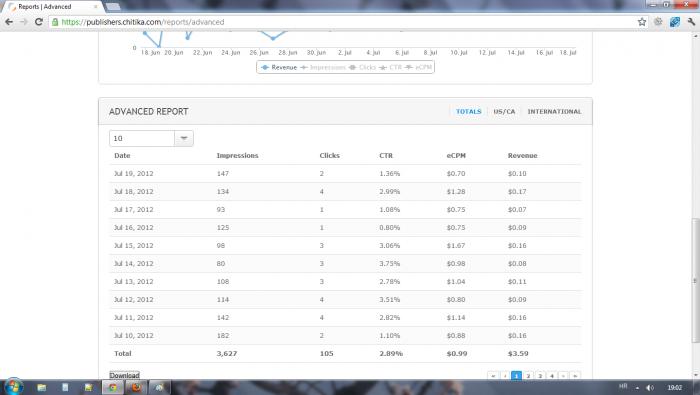700x395 pixels.
Task: Switch to the US/CA report tab
Action: (504, 112)
